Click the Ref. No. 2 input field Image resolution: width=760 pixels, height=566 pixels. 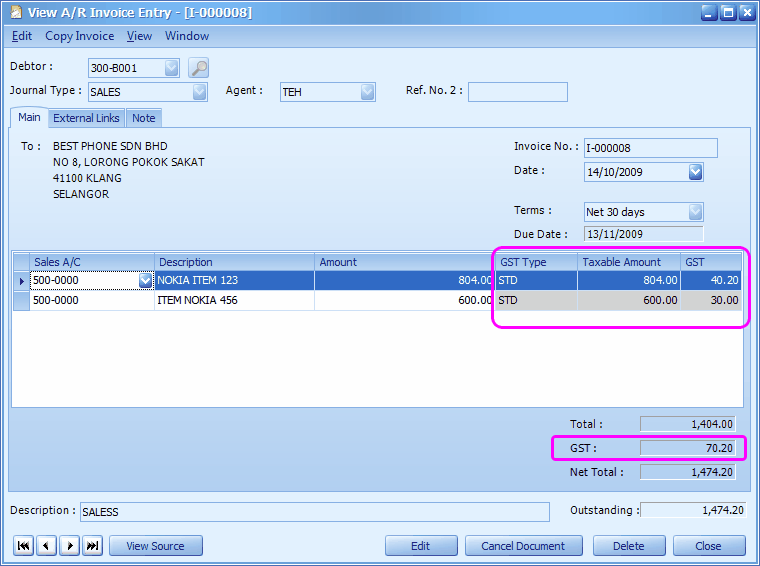click(x=517, y=92)
